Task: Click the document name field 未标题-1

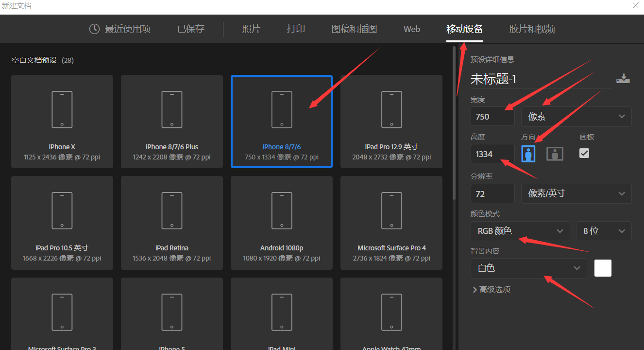Action: point(540,79)
